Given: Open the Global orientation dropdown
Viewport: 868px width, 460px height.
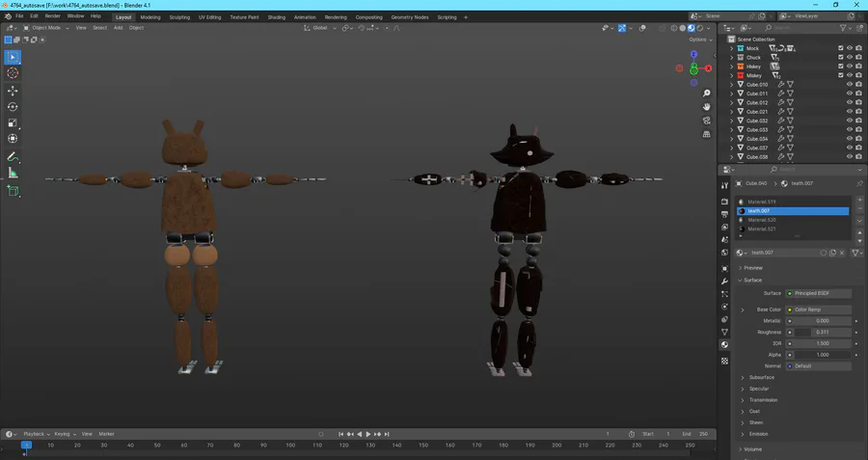Looking at the screenshot, I should coord(320,28).
